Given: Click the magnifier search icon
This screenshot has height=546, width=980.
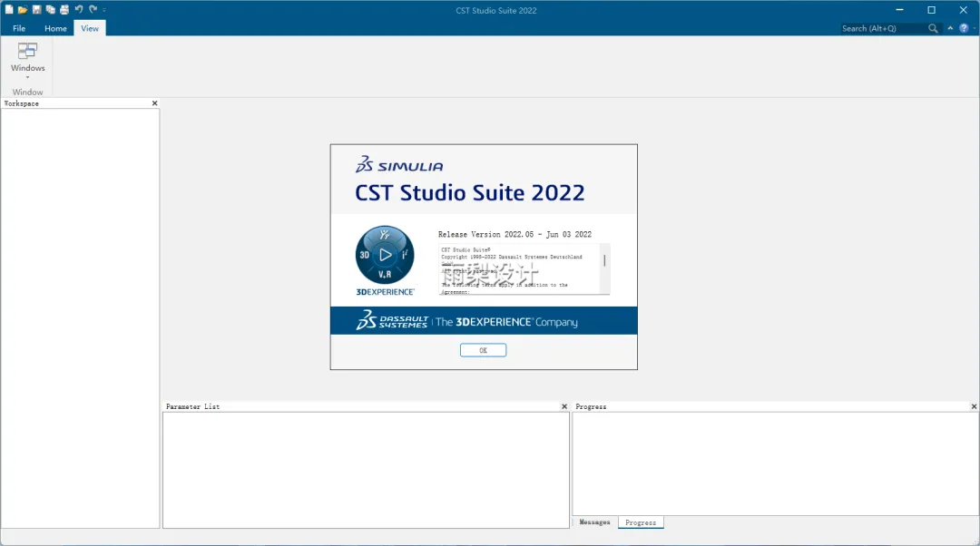Looking at the screenshot, I should [933, 28].
